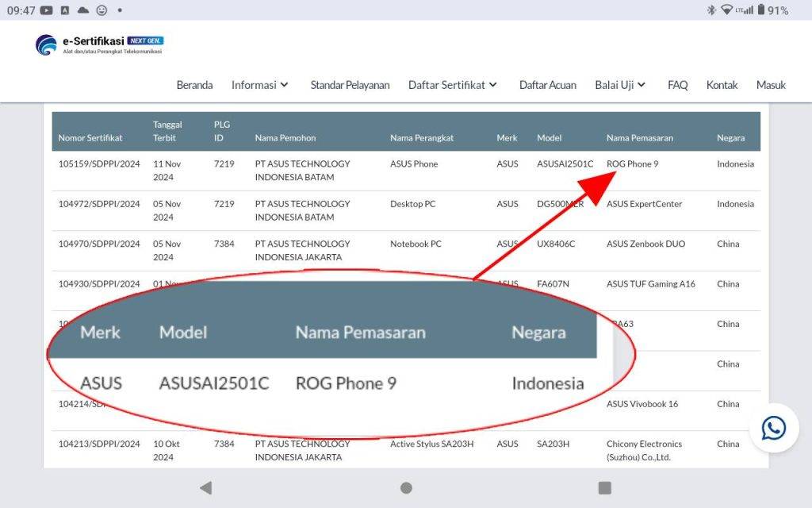This screenshot has height=508, width=812.
Task: Click the e-Sertifikasi logo
Action: point(99,44)
